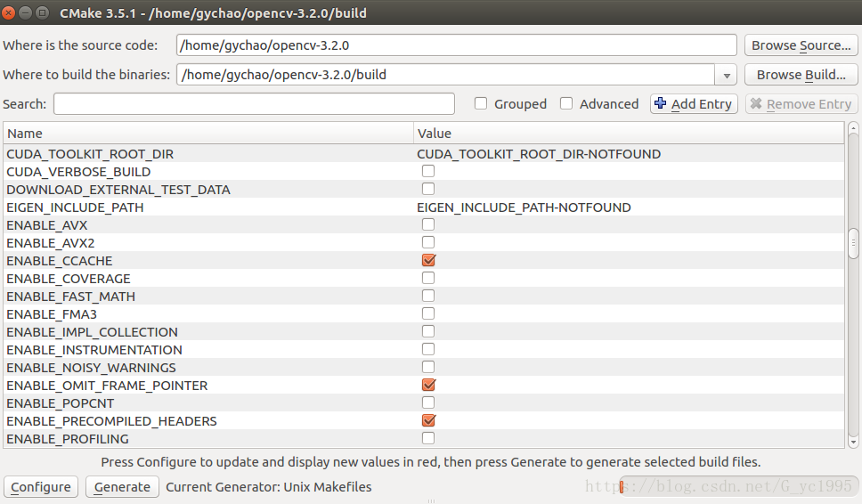Select ENABLE_OMIT_FRAME_POINTER row name

107,386
